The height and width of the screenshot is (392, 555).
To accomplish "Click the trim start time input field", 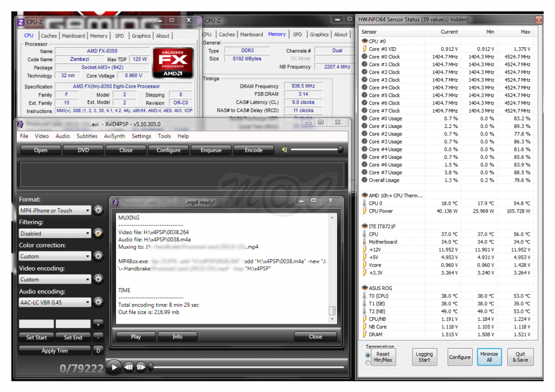I will (36, 324).
